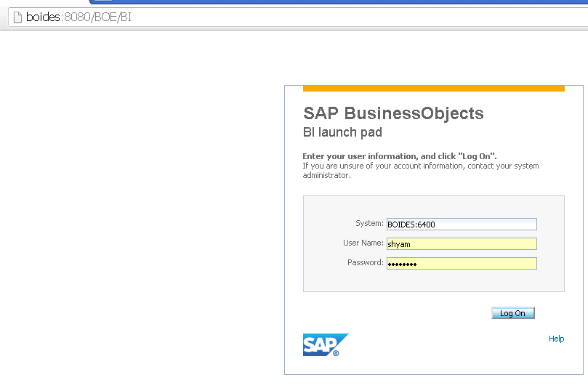Click the 'System:' label

(369, 224)
